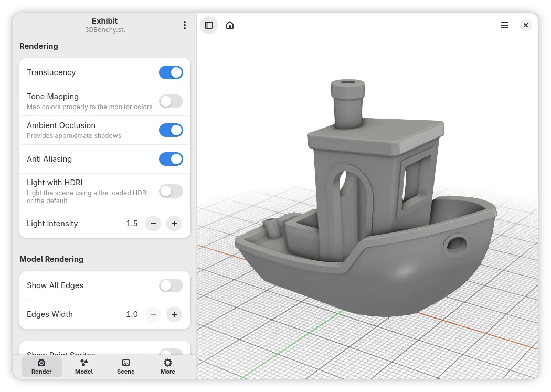Switch to the Scene tab
This screenshot has height=392, width=551.
click(x=126, y=367)
